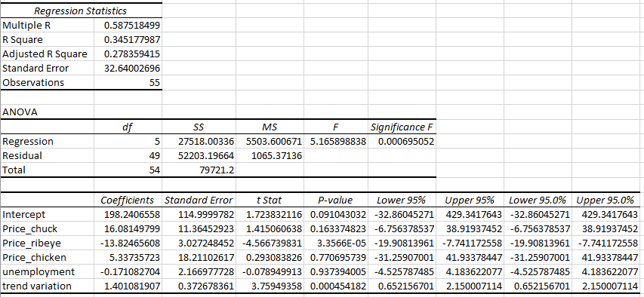
Task: Select the ANOVA label cell
Action: click(48, 112)
